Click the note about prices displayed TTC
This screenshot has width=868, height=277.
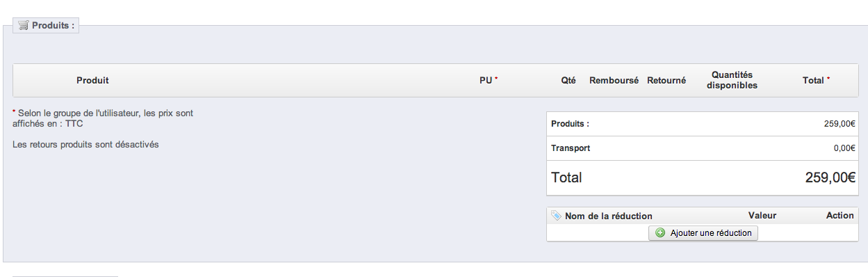point(103,118)
